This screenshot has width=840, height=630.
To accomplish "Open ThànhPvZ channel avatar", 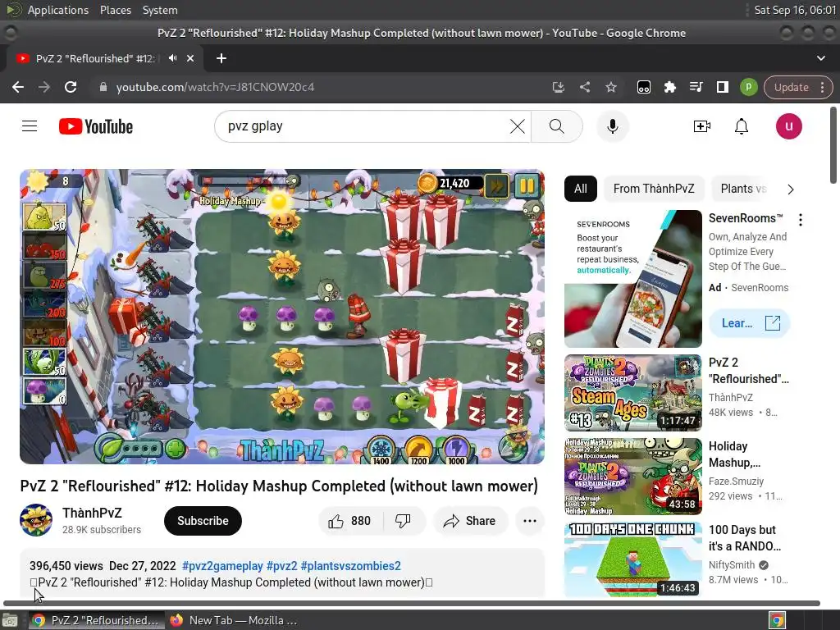I will 36,520.
